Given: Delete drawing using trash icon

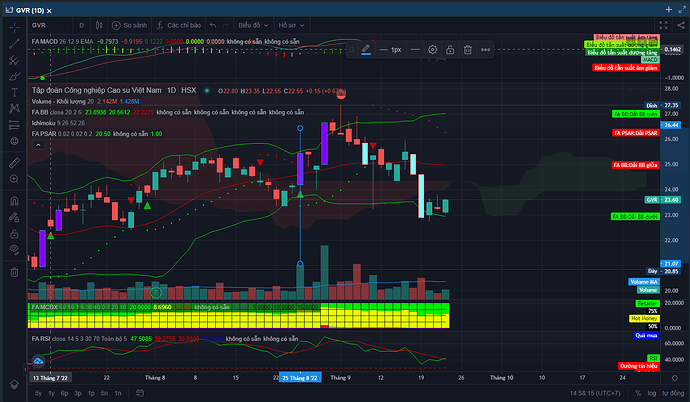Looking at the screenshot, I should coord(468,49).
